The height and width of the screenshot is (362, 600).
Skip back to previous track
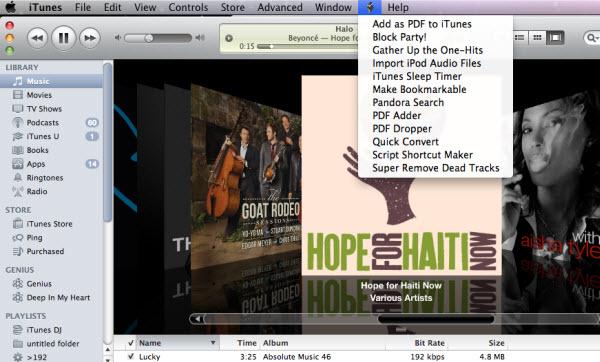(x=37, y=38)
